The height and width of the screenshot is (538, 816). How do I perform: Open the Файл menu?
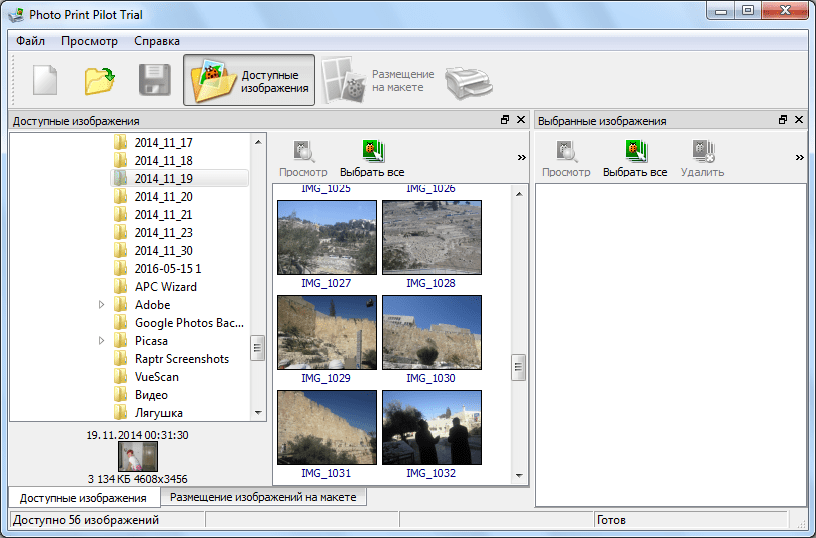point(30,41)
